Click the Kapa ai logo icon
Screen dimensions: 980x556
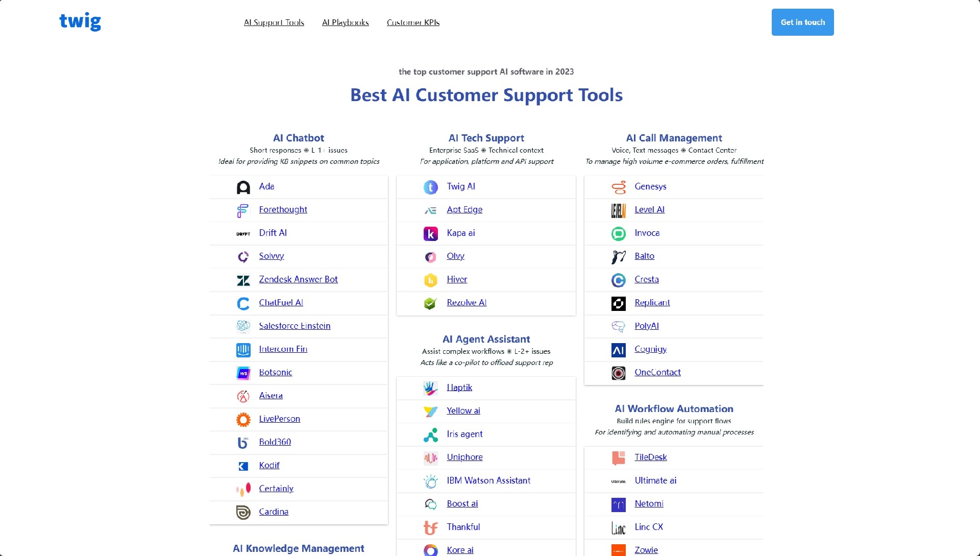[x=431, y=234]
